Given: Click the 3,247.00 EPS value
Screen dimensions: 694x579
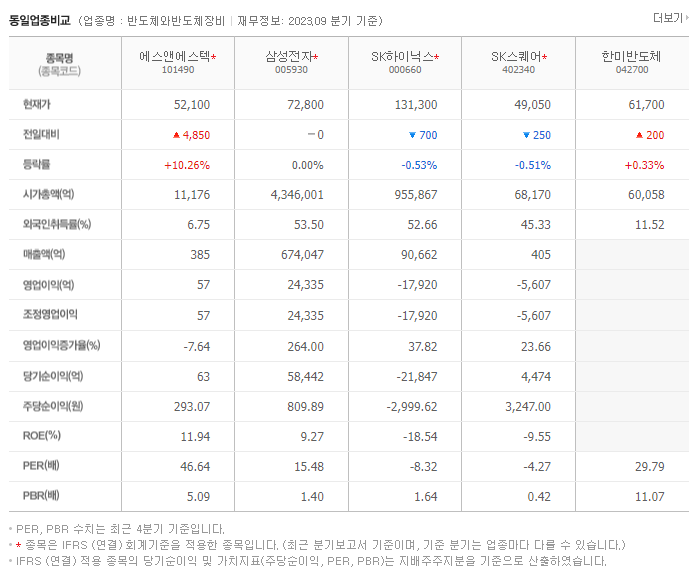Looking at the screenshot, I should [528, 407].
